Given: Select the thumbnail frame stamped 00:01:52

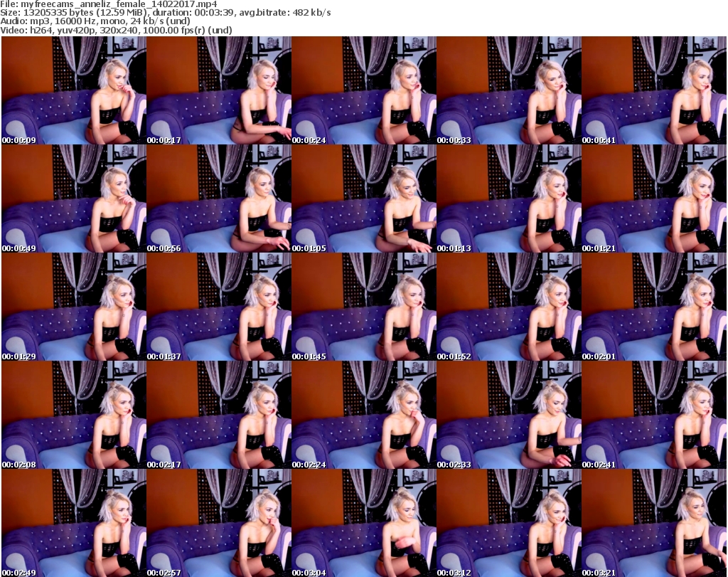Looking at the screenshot, I should tap(509, 307).
